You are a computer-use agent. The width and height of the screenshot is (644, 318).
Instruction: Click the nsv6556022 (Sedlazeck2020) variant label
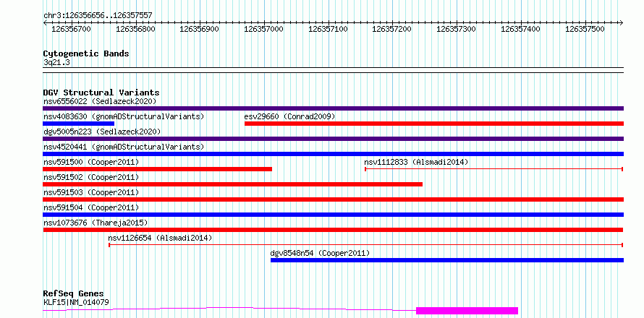100,101
